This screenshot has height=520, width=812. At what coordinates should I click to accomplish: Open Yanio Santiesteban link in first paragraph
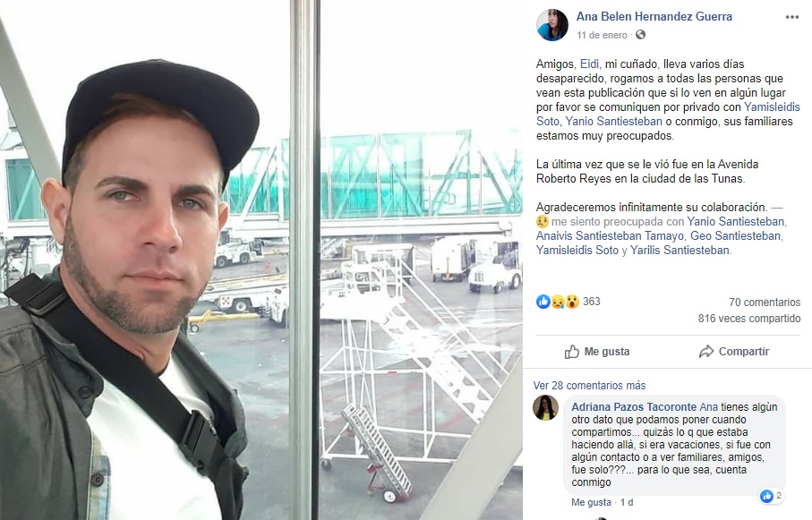point(613,121)
